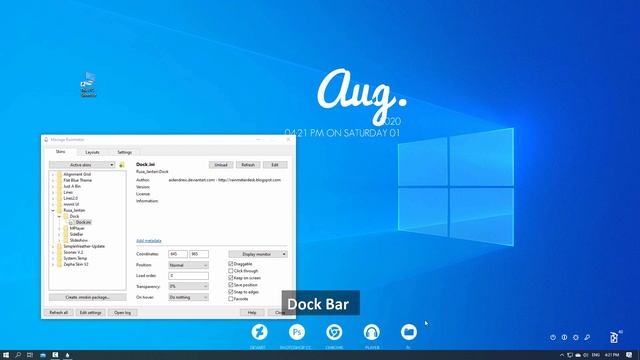This screenshot has height=360, width=640.
Task: Collapse the Rusa_lenten folder in tree
Action: click(53, 210)
